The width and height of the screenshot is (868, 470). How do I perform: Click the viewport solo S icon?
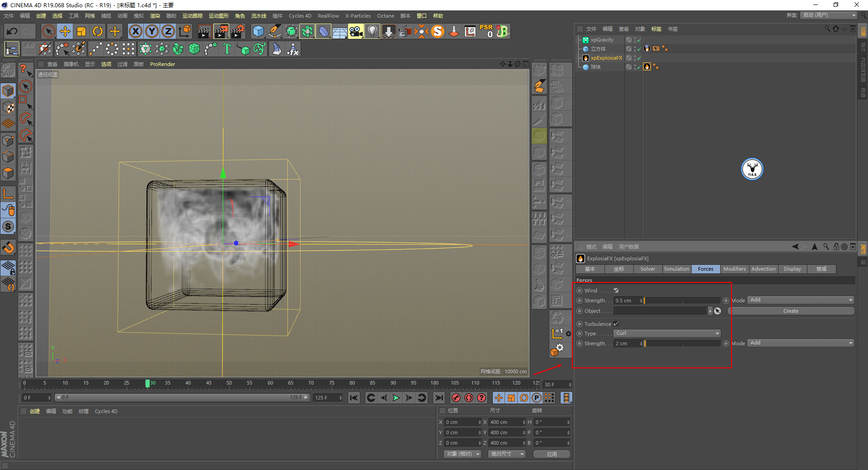tap(9, 227)
